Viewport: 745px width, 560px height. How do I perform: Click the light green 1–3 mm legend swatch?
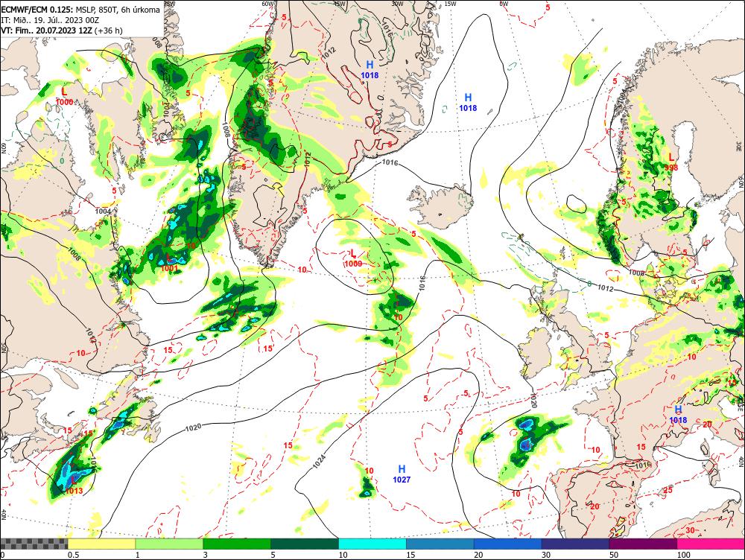pos(168,544)
